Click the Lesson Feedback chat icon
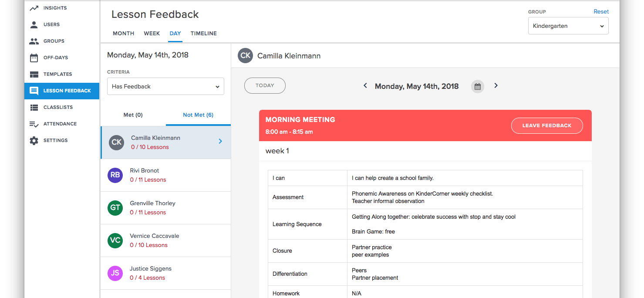 [34, 91]
